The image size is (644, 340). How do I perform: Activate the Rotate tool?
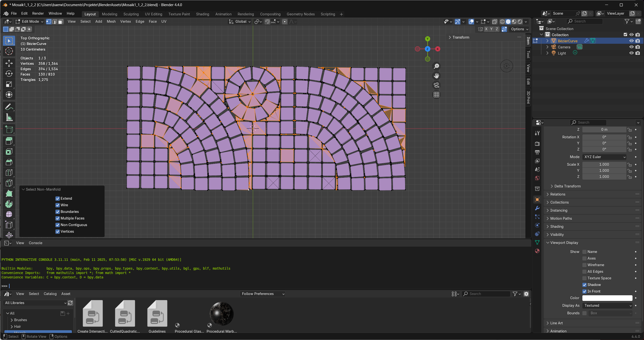pos(9,74)
